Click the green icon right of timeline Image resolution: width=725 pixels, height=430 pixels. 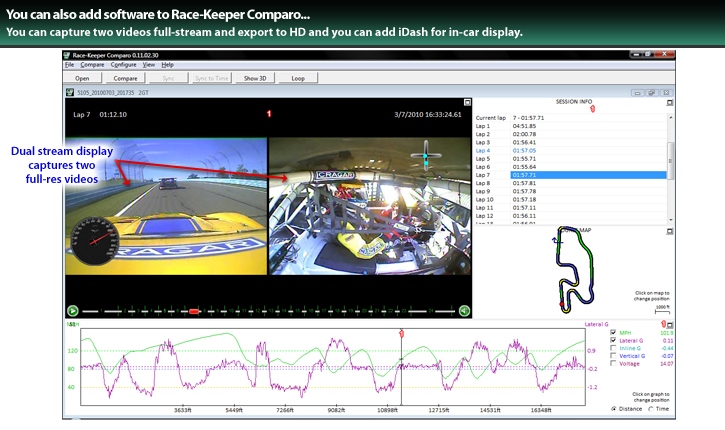[x=464, y=311]
